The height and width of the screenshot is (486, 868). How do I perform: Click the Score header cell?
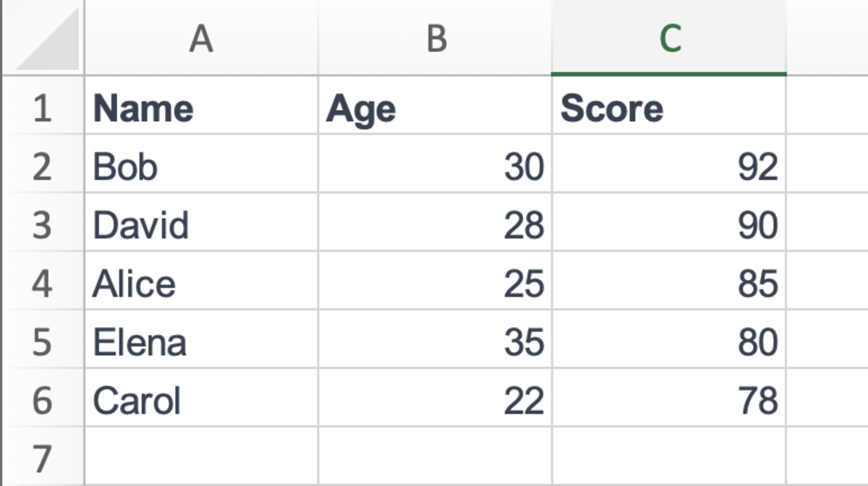[669, 105]
